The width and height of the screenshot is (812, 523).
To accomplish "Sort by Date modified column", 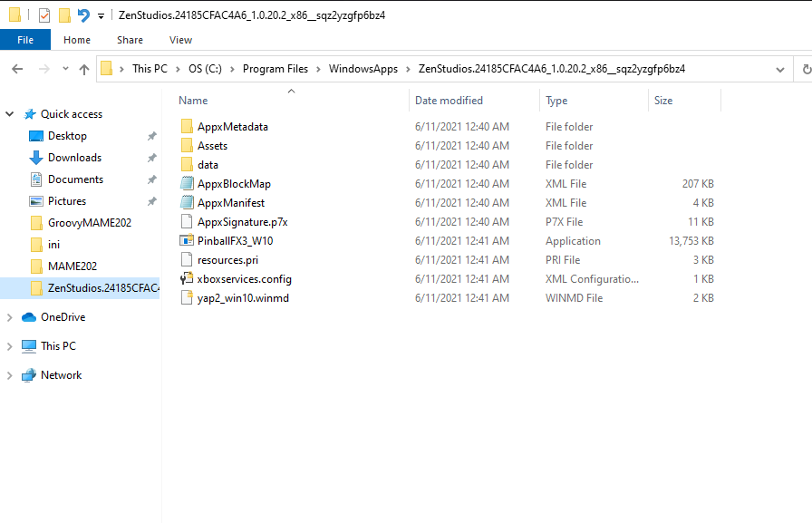I will pos(449,101).
